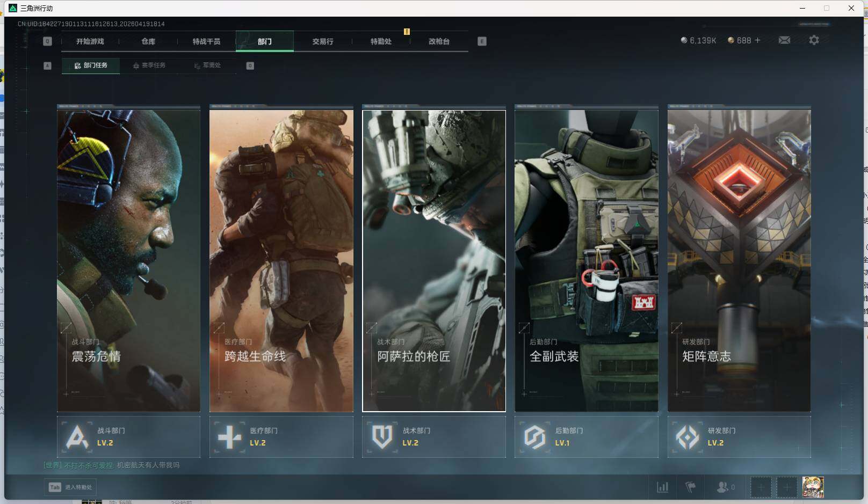This screenshot has width=868, height=504.
Task: Click the 世界 chat channel message
Action: click(x=112, y=465)
